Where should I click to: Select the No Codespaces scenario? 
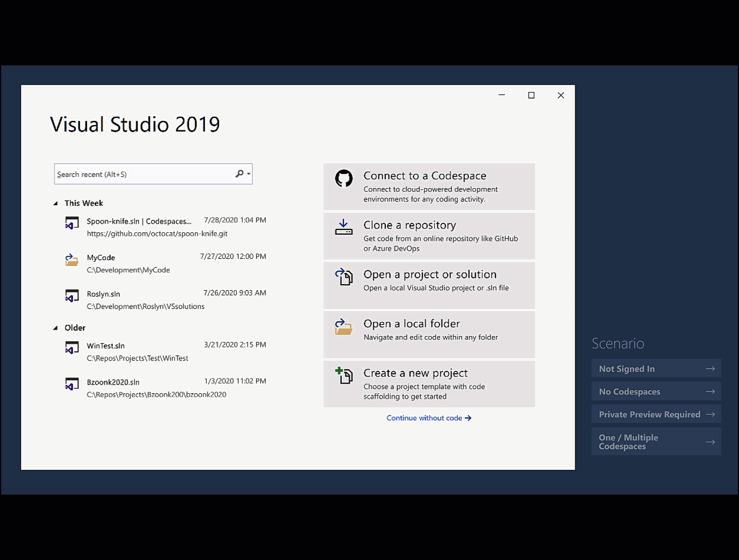tap(656, 391)
